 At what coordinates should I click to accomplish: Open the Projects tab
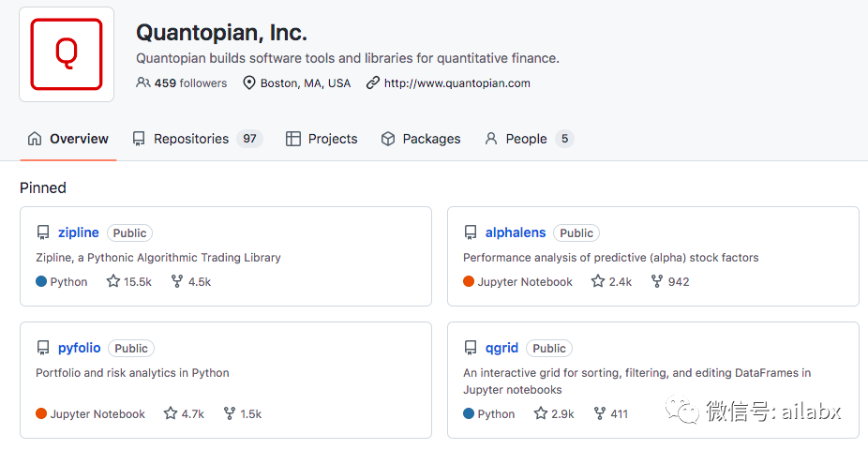(322, 139)
